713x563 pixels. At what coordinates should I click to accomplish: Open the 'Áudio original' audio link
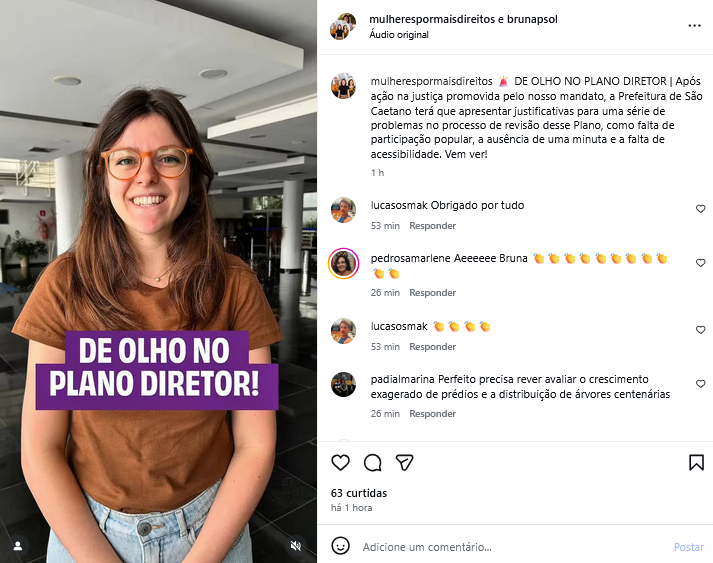(399, 35)
